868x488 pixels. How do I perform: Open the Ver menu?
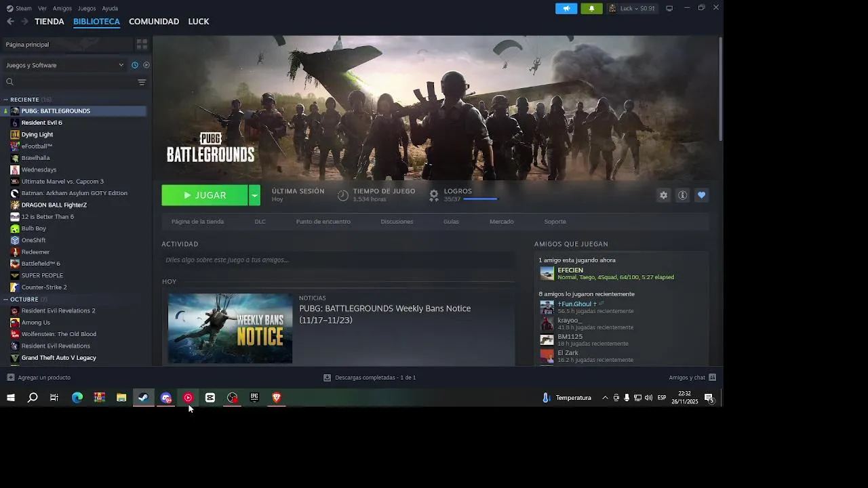tap(42, 8)
